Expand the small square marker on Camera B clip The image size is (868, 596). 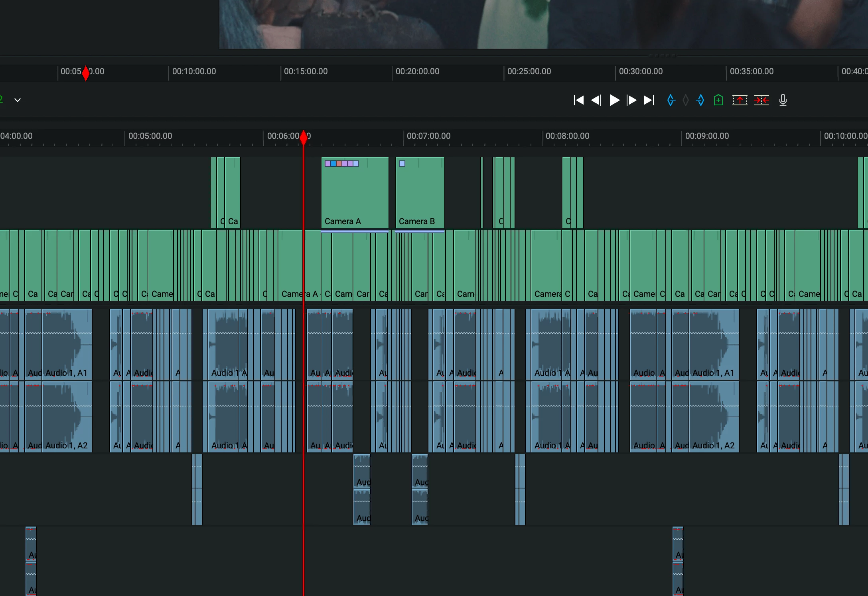click(402, 163)
